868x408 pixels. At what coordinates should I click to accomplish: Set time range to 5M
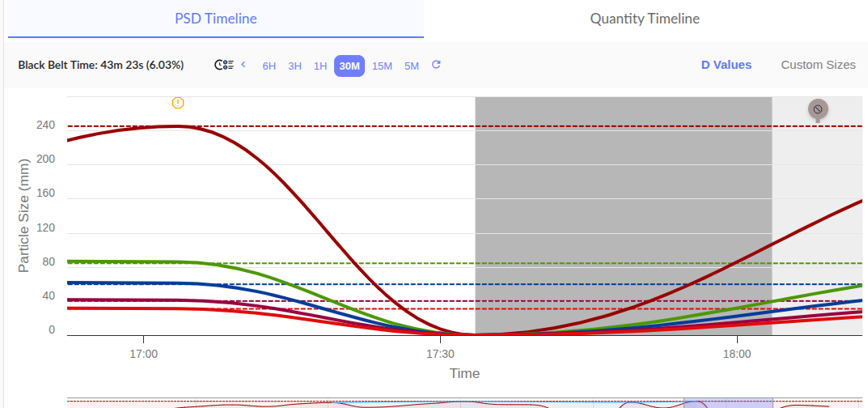[412, 66]
